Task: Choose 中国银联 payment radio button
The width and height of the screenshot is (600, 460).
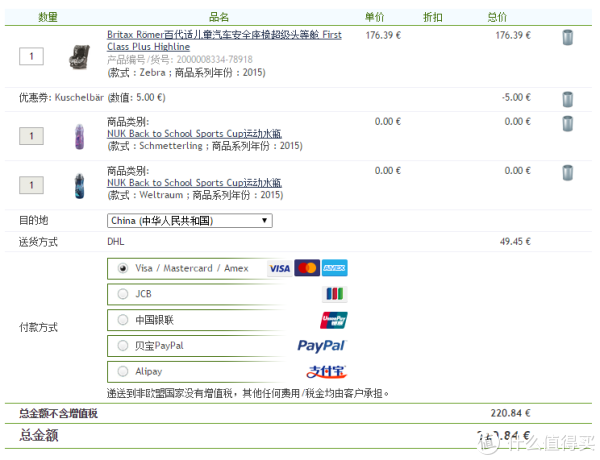Action: [x=122, y=320]
